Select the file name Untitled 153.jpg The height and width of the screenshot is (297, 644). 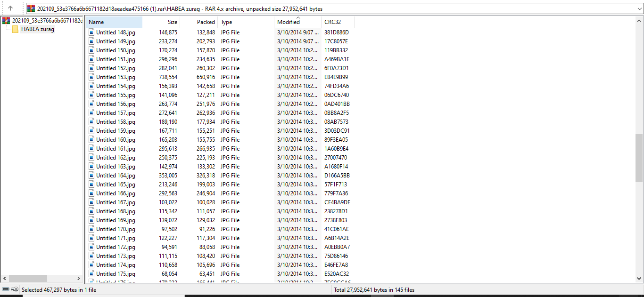click(x=116, y=77)
